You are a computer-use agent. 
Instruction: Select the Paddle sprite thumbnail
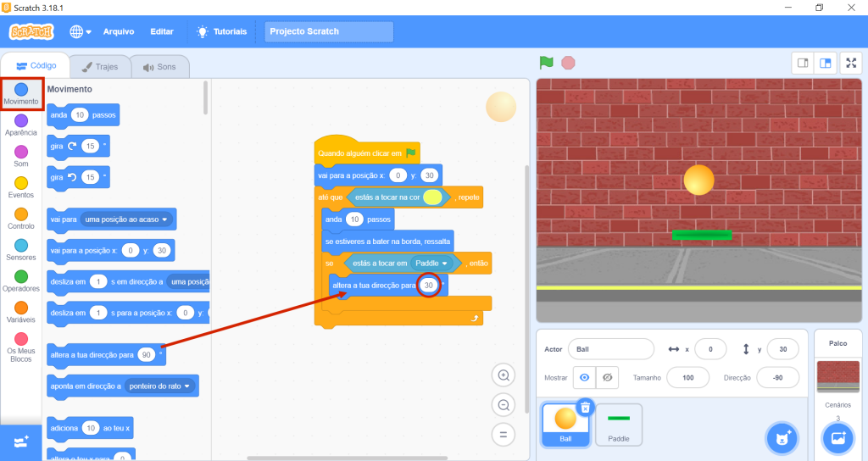pos(618,425)
